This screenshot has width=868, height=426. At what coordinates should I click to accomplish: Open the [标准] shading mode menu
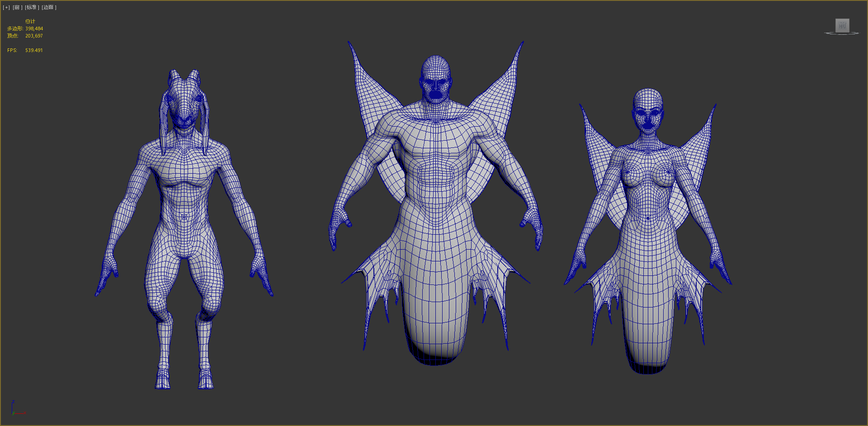tap(32, 7)
